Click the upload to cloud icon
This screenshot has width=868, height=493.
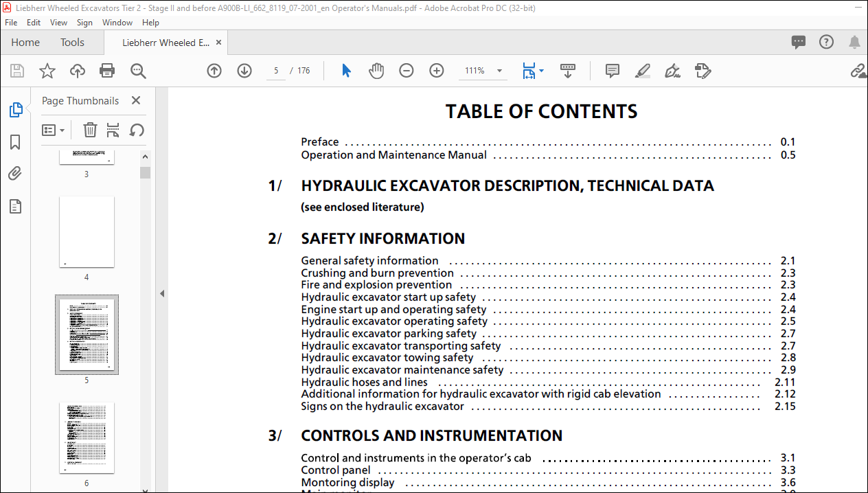pyautogui.click(x=78, y=71)
